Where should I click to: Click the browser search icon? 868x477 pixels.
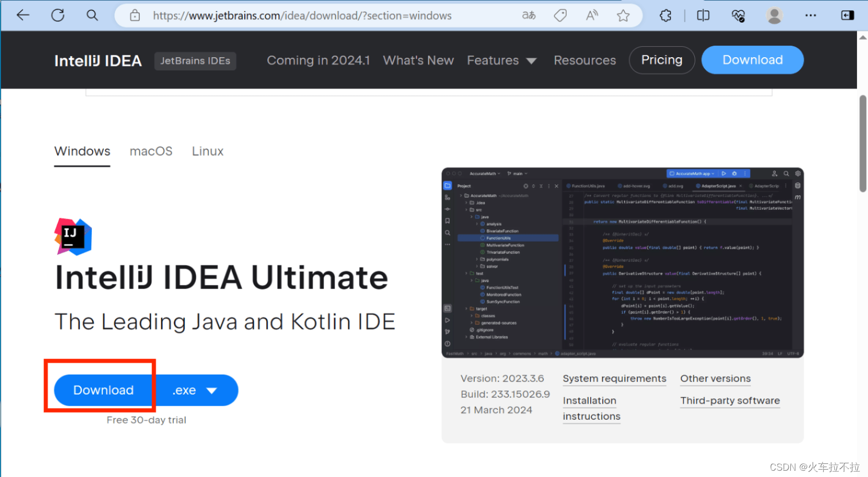pyautogui.click(x=92, y=15)
